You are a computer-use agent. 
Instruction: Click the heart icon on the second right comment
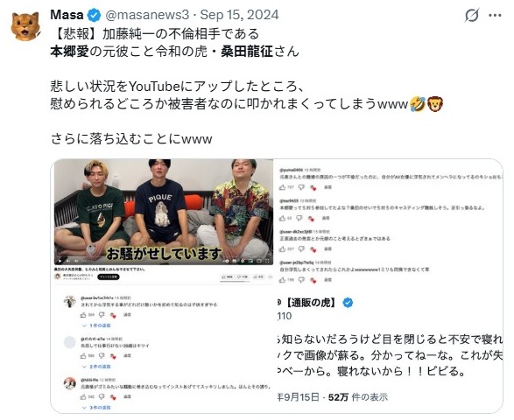pos(312,218)
